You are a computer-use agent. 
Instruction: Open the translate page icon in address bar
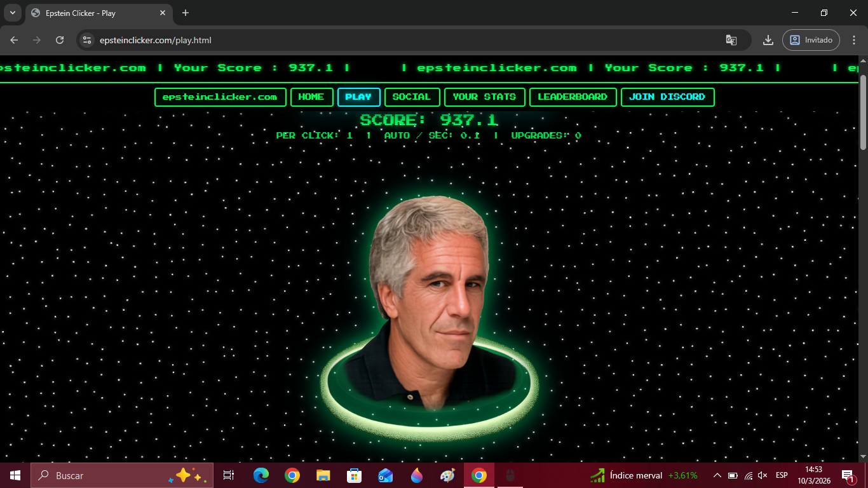click(731, 40)
